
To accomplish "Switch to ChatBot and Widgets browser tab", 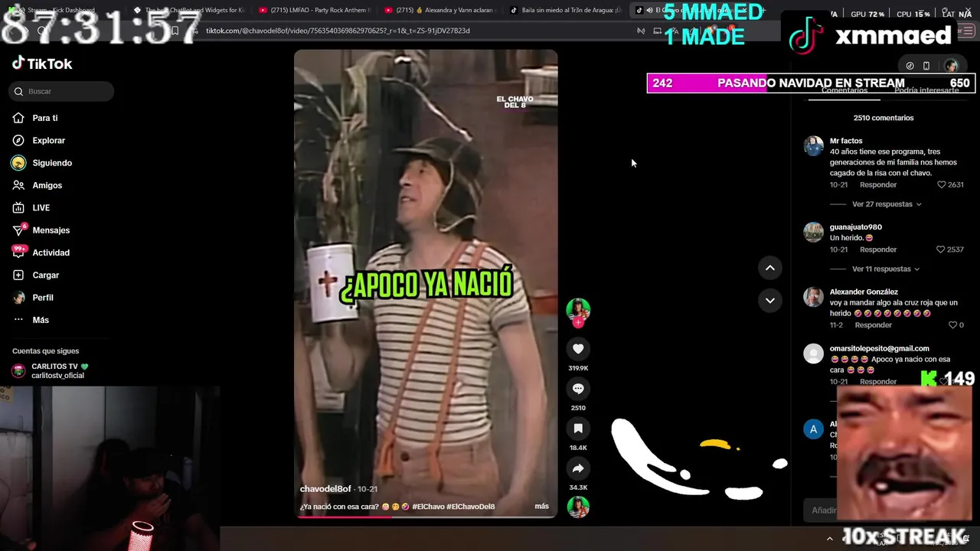I will point(188,10).
